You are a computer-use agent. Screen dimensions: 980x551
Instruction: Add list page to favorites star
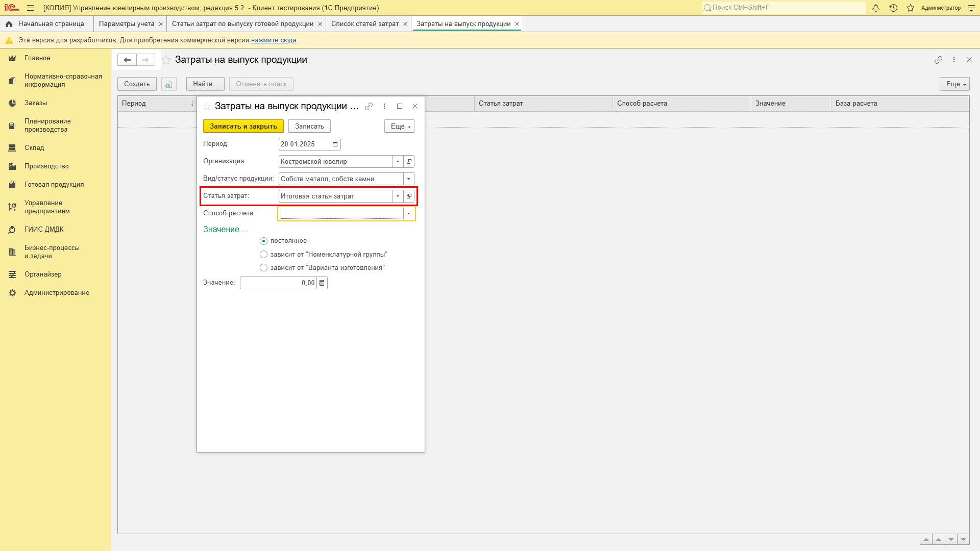(166, 60)
